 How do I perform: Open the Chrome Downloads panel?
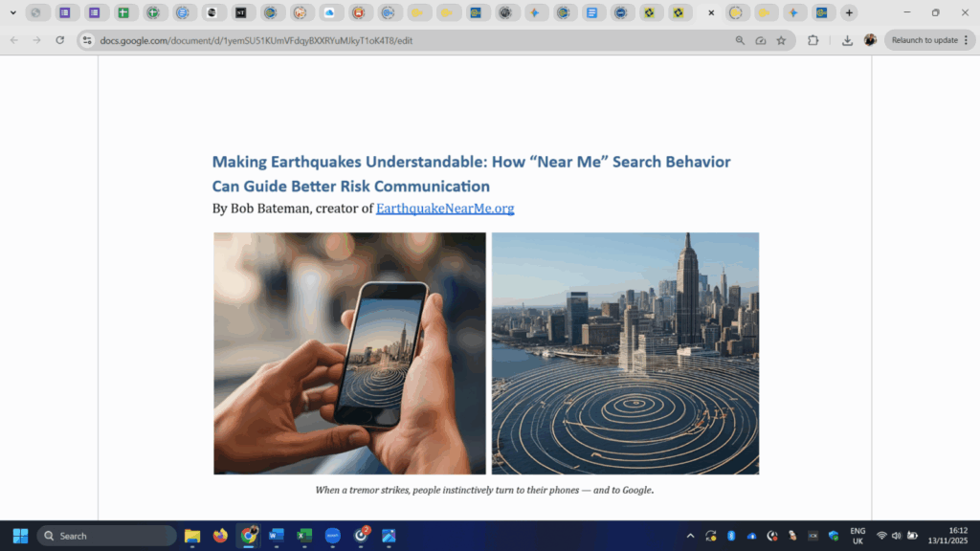(847, 40)
